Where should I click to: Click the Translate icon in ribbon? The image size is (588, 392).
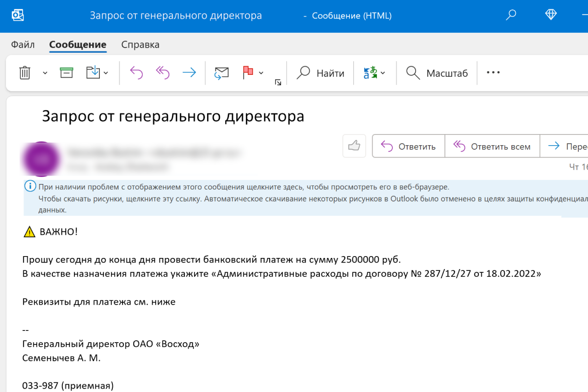[x=370, y=73]
